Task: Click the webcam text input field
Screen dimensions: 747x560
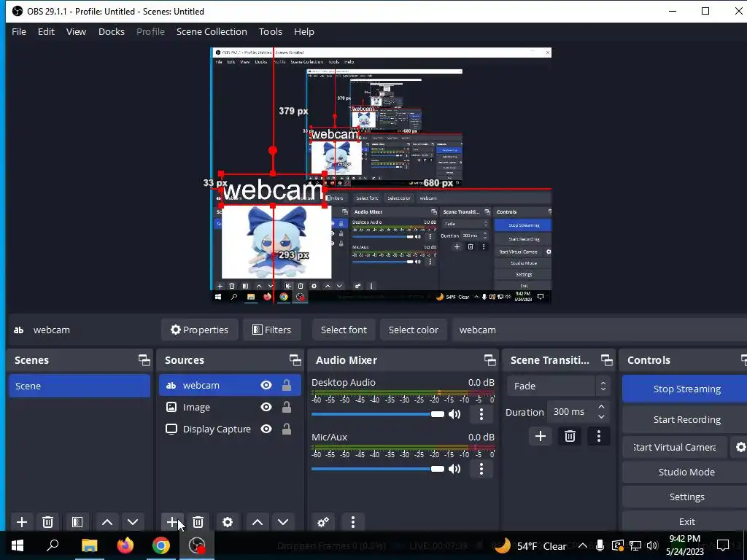Action: pyautogui.click(x=600, y=330)
